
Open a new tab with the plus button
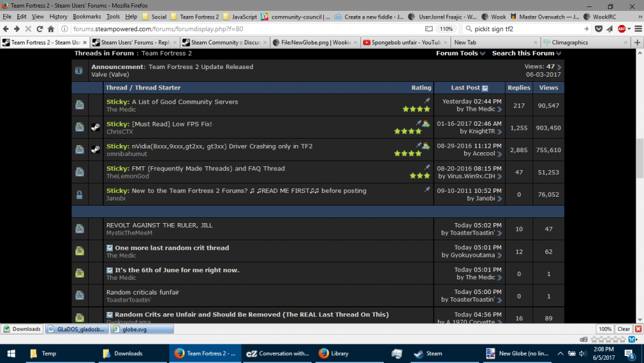coord(638,43)
